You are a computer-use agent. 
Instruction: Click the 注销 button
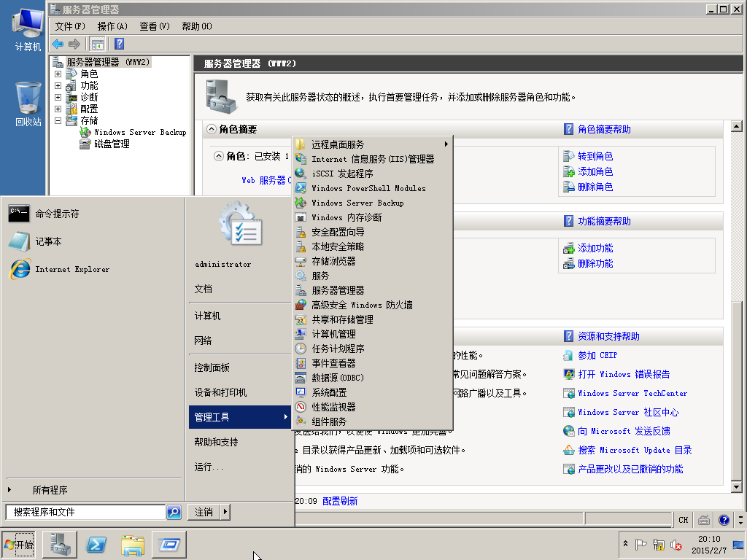204,512
